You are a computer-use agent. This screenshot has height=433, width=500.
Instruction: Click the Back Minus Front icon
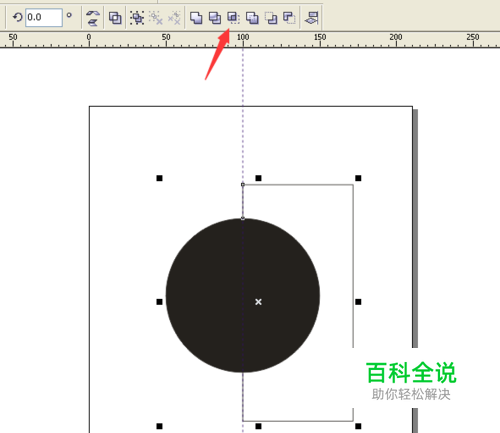(x=289, y=18)
